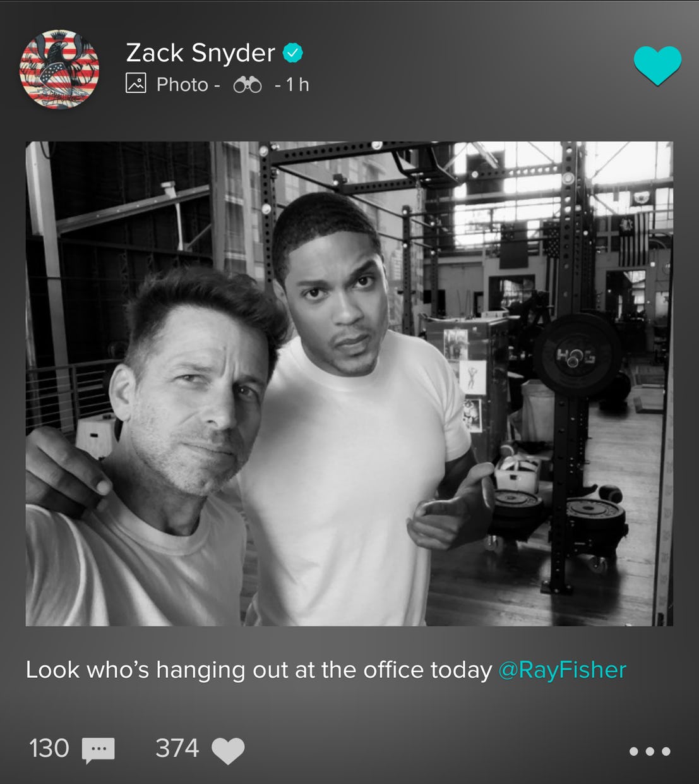Viewport: 699px width, 784px height.
Task: Click the verified checkmark badge
Action: [292, 53]
